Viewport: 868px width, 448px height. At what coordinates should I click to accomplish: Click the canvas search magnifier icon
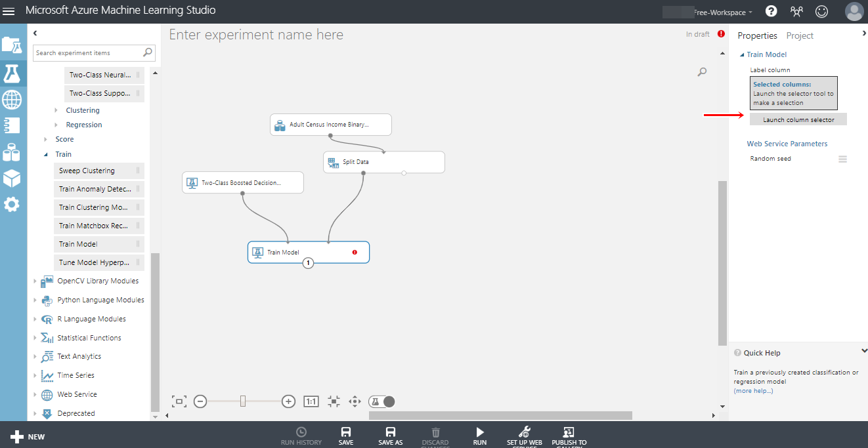click(702, 72)
